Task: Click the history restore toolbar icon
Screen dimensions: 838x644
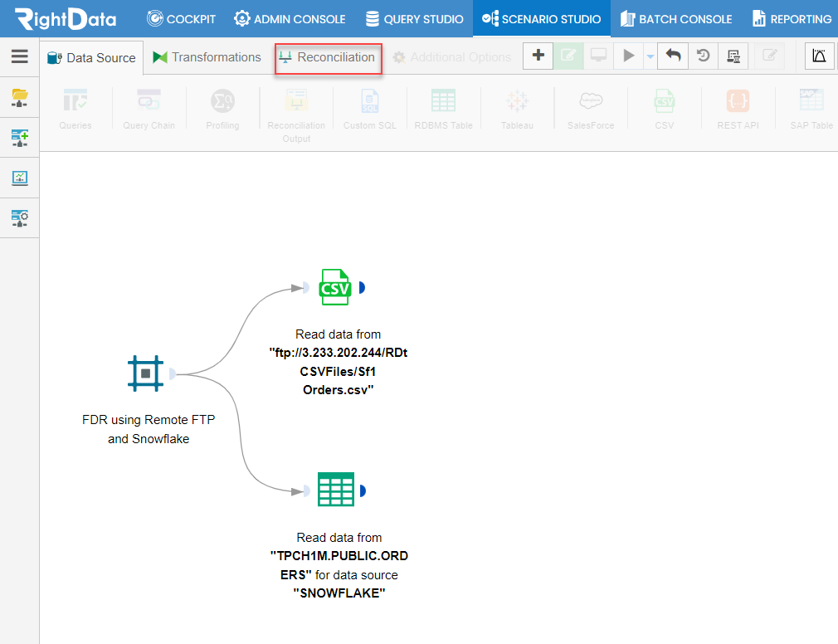Action: pyautogui.click(x=703, y=56)
